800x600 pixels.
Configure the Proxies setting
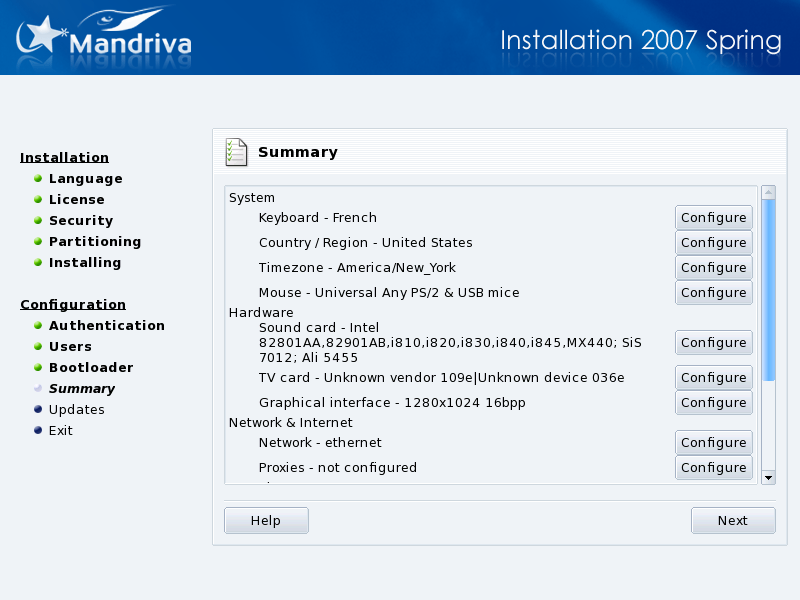click(x=713, y=468)
